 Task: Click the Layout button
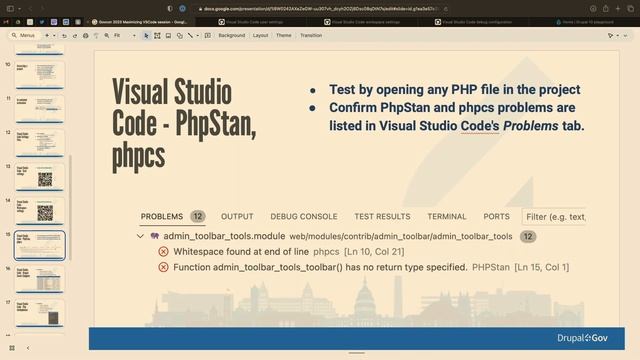[x=260, y=36]
